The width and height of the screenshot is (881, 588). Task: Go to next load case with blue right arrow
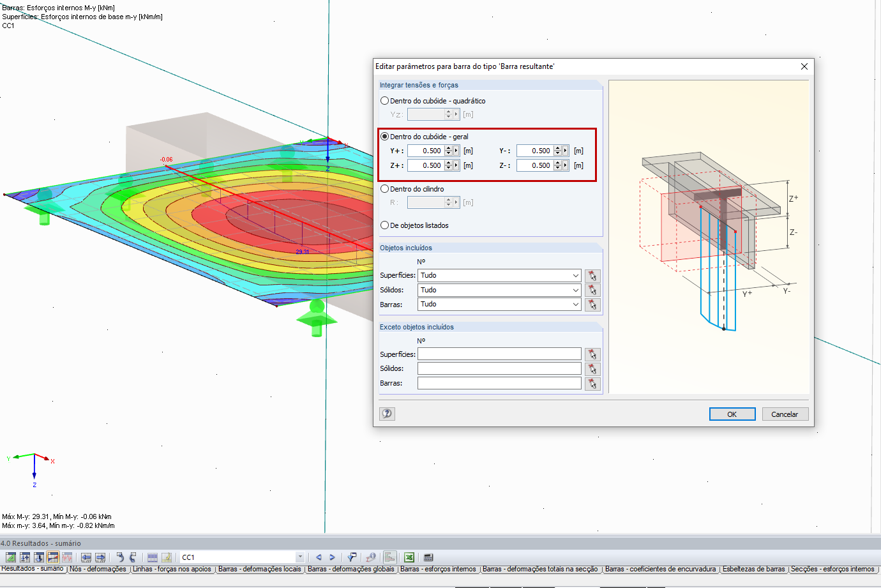click(332, 557)
